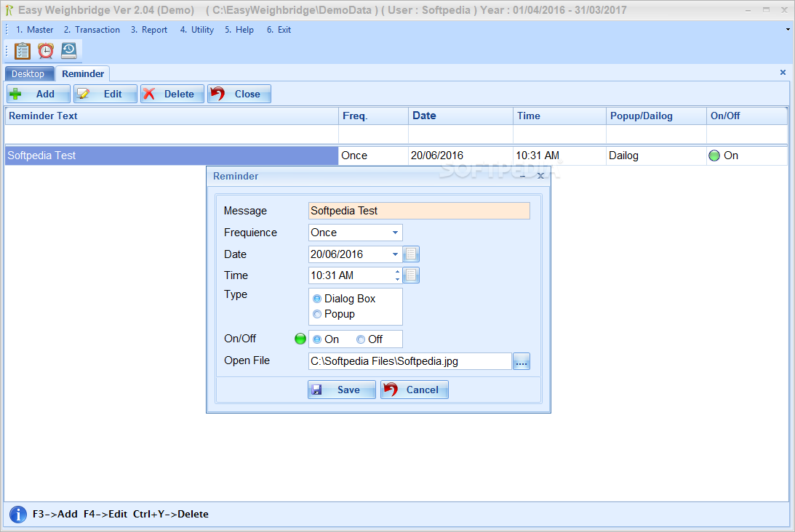Select the Dialog Box radio option
The width and height of the screenshot is (795, 532).
click(317, 299)
